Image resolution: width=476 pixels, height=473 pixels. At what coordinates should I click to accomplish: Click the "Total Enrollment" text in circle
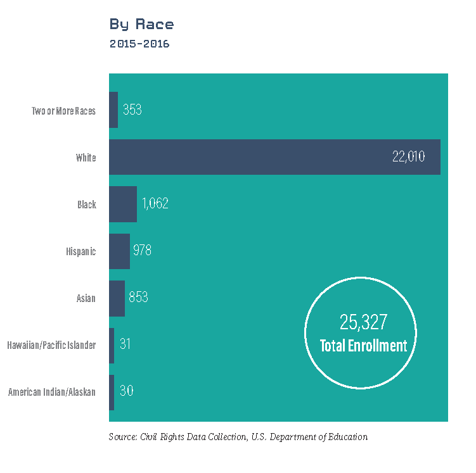pyautogui.click(x=363, y=346)
